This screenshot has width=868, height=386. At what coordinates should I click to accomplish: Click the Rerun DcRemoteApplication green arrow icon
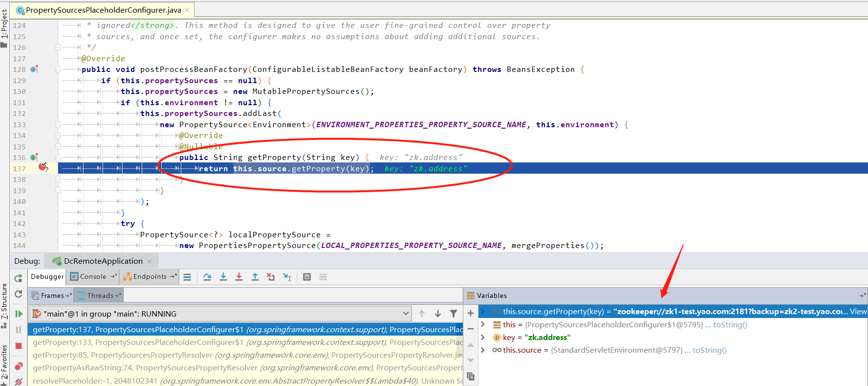point(18,278)
